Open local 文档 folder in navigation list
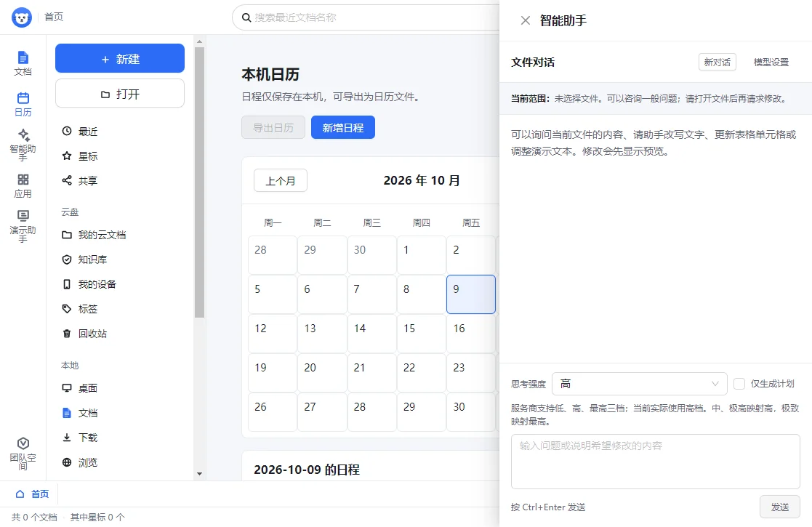The image size is (812, 527). coord(120,413)
